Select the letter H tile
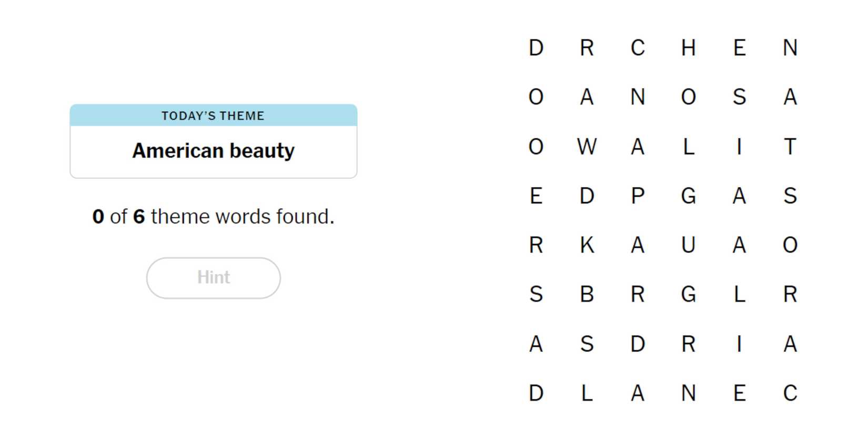The image size is (868, 434). (688, 48)
